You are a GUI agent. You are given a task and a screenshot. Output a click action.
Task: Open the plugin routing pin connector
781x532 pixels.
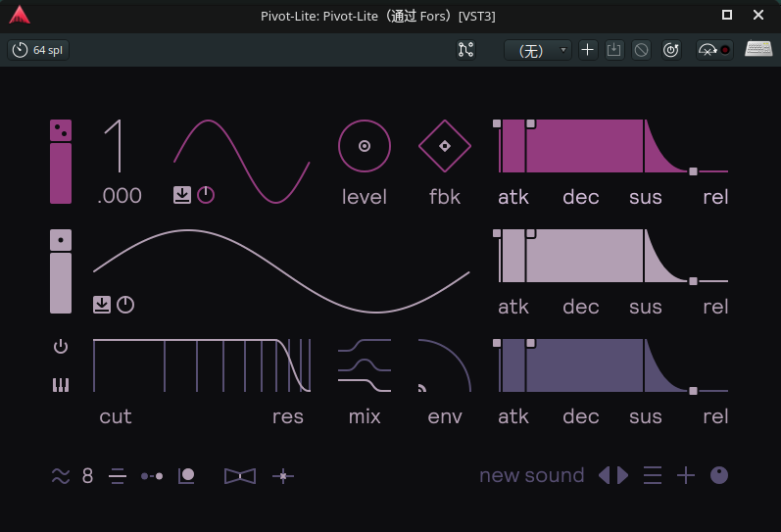coord(465,50)
